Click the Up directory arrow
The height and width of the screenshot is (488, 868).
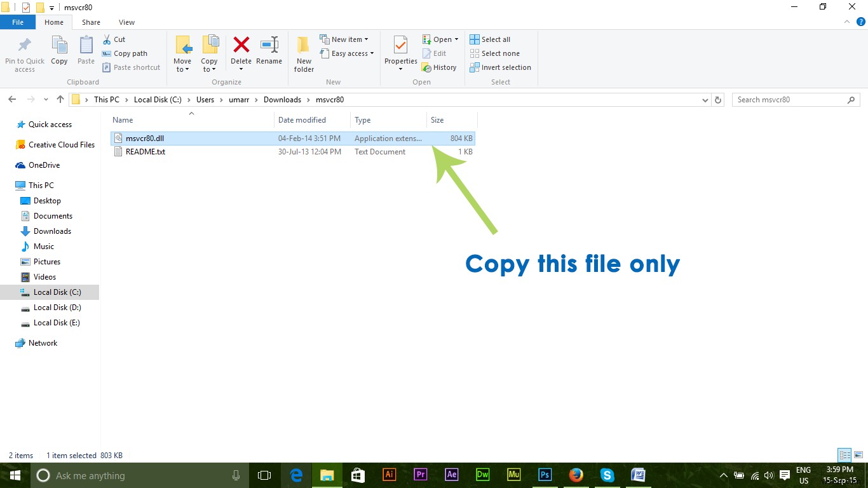(x=60, y=100)
